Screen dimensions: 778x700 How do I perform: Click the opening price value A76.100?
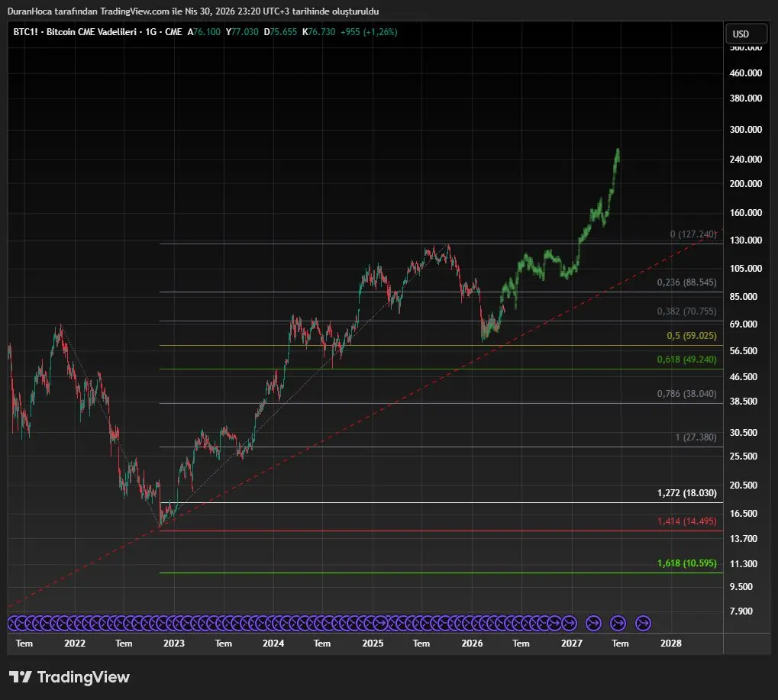(204, 32)
